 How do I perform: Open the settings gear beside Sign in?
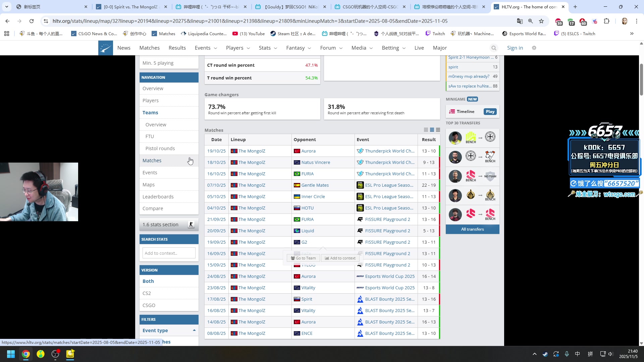(534, 48)
